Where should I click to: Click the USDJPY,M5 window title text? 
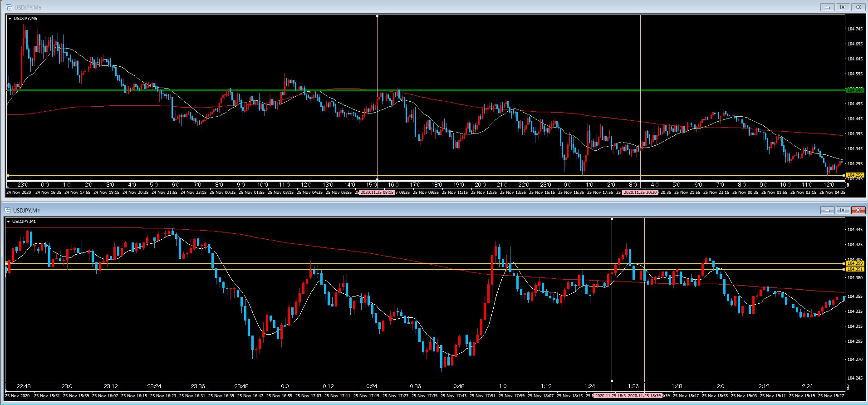coord(28,7)
